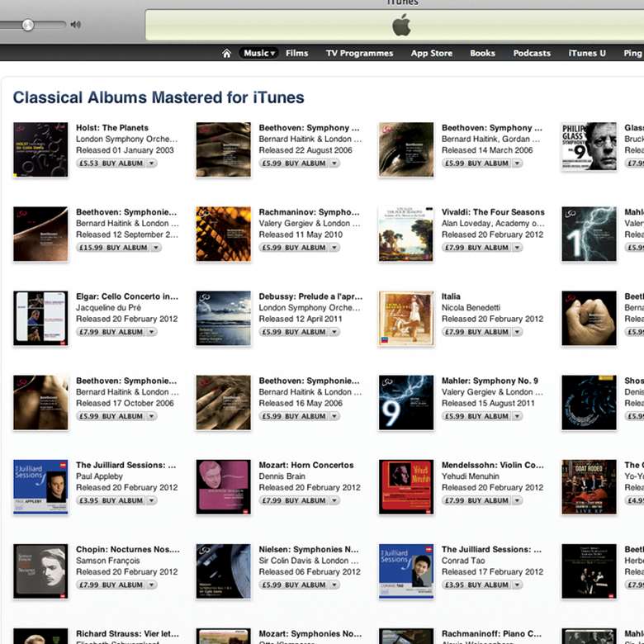Open Elgar: Cello Concerto title link
The height and width of the screenshot is (644, 644).
(127, 296)
